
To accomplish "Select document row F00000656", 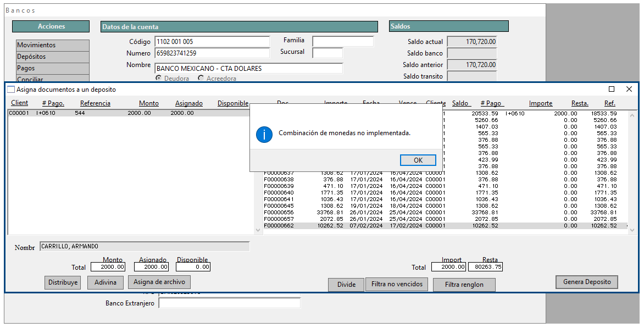I will [446, 212].
